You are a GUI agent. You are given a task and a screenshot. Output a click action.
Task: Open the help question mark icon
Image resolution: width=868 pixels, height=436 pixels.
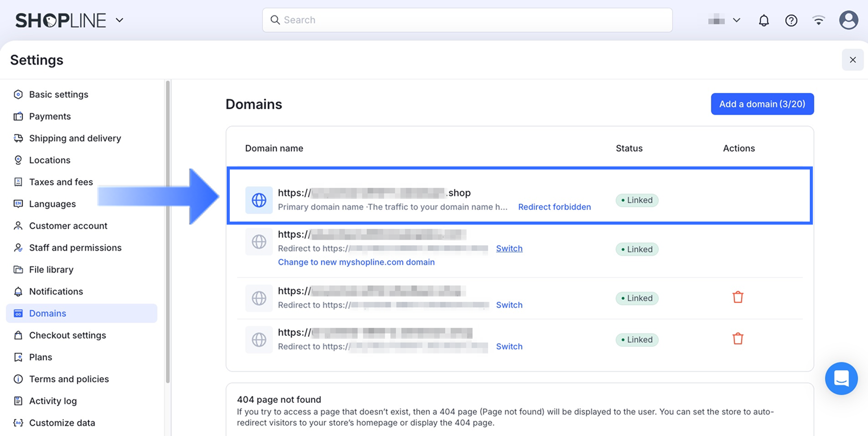[x=791, y=20]
